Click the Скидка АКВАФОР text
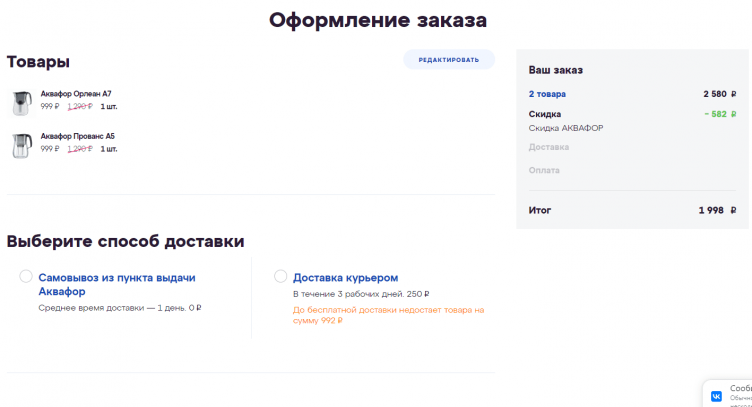The image size is (752, 407). [566, 128]
